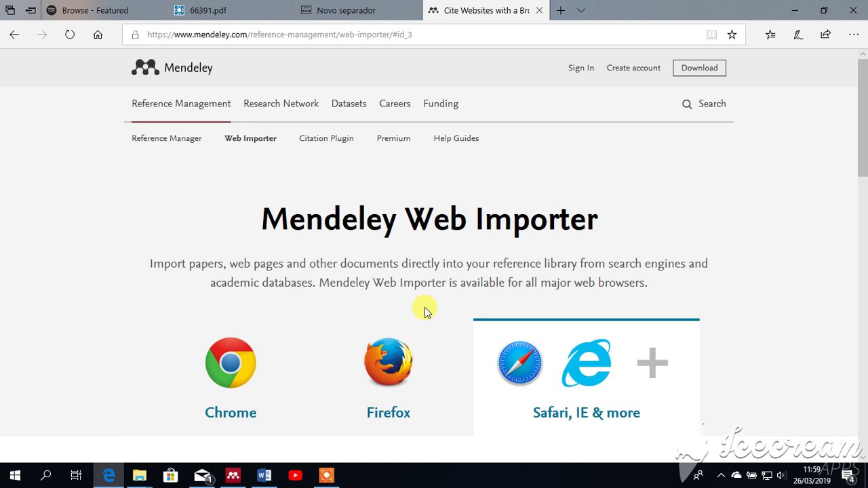868x488 pixels.
Task: Open Windows taskbar search
Action: pos(46,475)
